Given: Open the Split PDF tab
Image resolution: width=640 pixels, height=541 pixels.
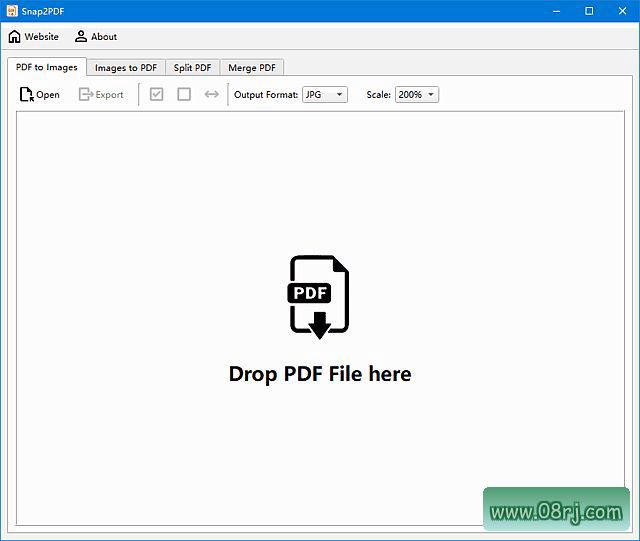Looking at the screenshot, I should [192, 68].
